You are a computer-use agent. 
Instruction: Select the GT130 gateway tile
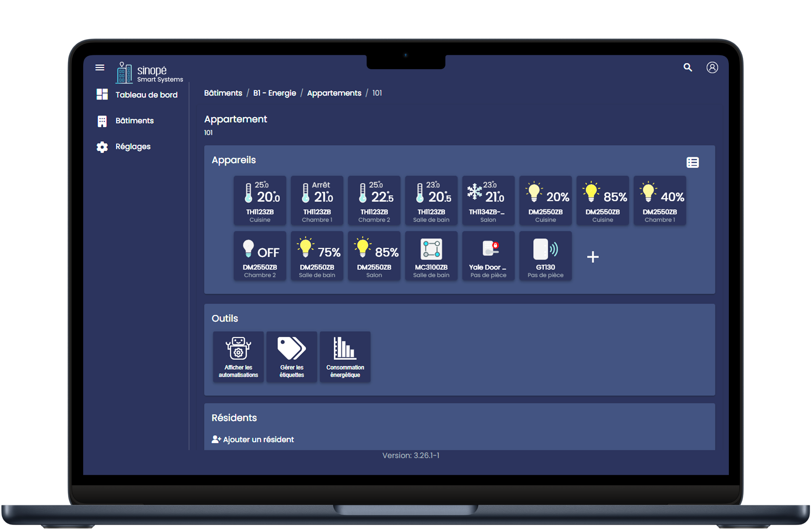coord(545,256)
